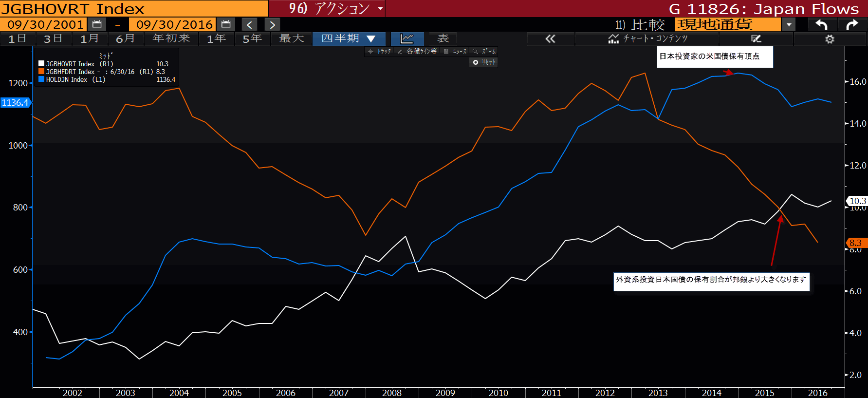Click 8.3 right axis value marker

pyautogui.click(x=856, y=243)
